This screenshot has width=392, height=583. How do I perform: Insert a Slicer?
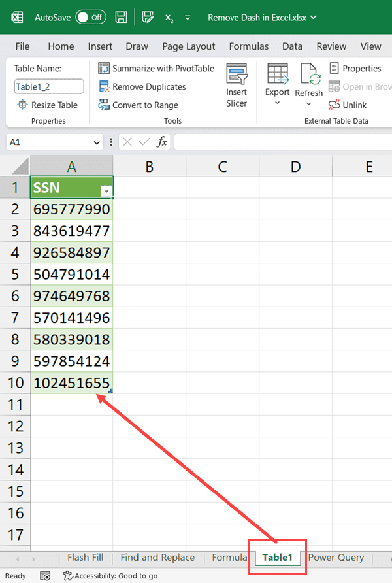pyautogui.click(x=237, y=85)
